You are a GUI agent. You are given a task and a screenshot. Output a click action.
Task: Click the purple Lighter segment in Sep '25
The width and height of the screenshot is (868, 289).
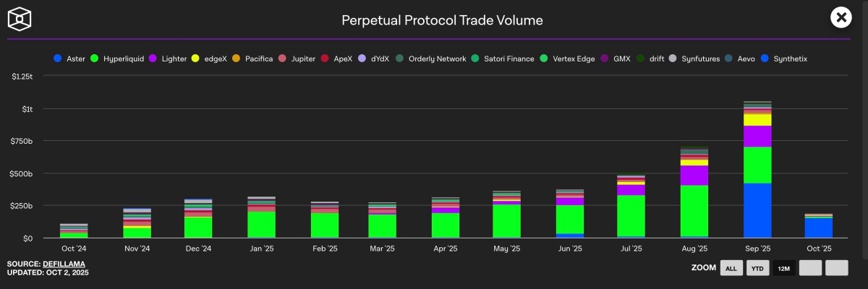pyautogui.click(x=757, y=136)
